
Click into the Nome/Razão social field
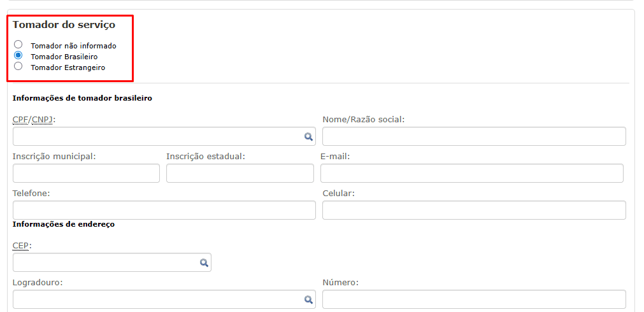(x=473, y=136)
